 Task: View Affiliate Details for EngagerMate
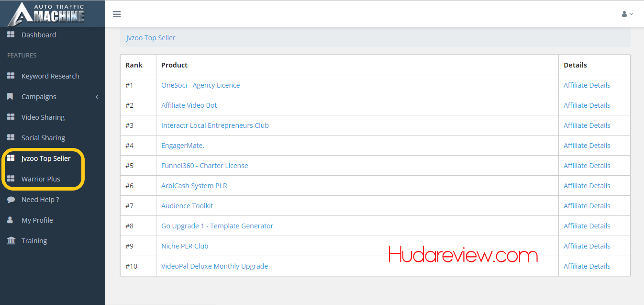coord(587,146)
